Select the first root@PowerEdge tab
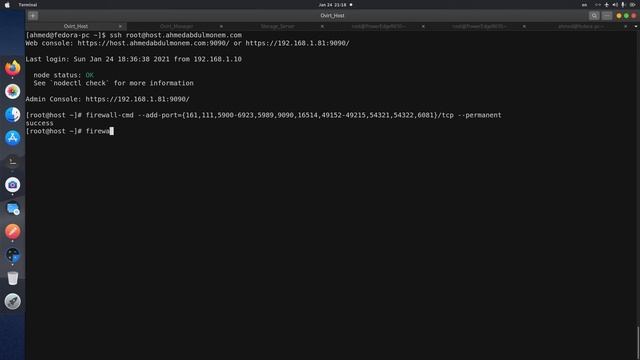Image resolution: width=640 pixels, height=360 pixels. (378, 26)
